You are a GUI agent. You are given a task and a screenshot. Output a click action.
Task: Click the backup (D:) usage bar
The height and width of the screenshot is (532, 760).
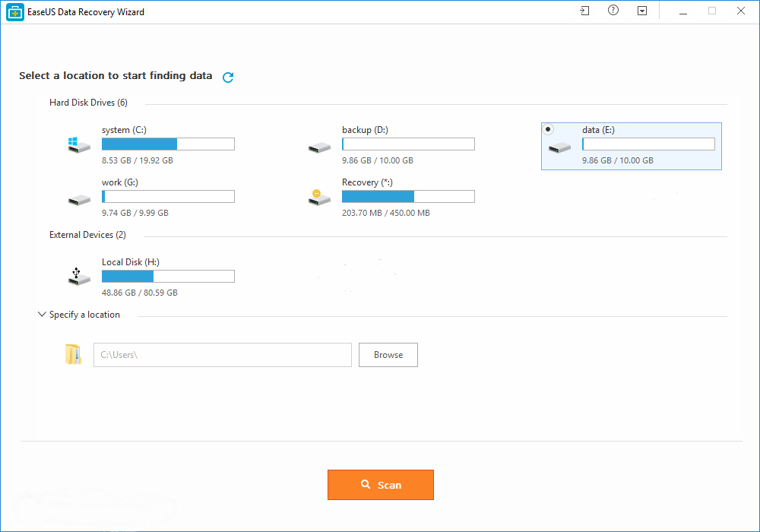[408, 144]
